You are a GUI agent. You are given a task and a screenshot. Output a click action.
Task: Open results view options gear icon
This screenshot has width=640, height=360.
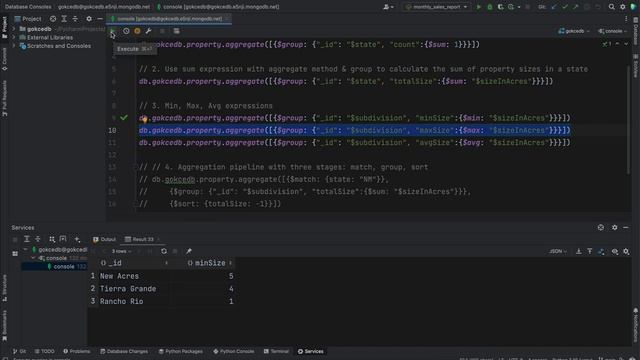coord(626,252)
